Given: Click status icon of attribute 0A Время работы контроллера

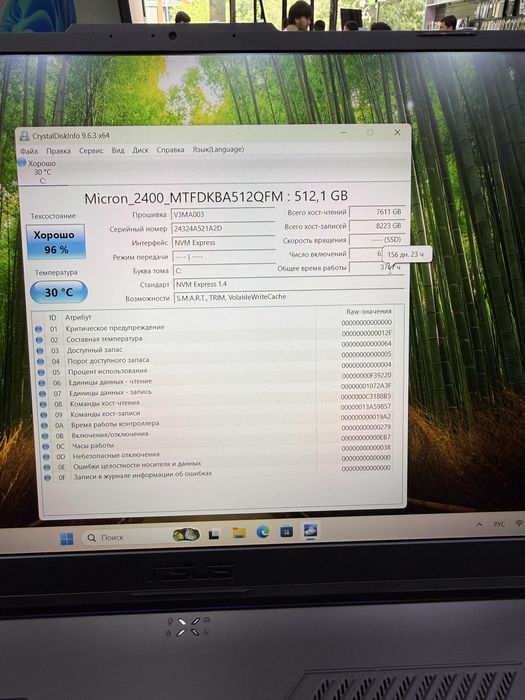Looking at the screenshot, I should point(44,425).
